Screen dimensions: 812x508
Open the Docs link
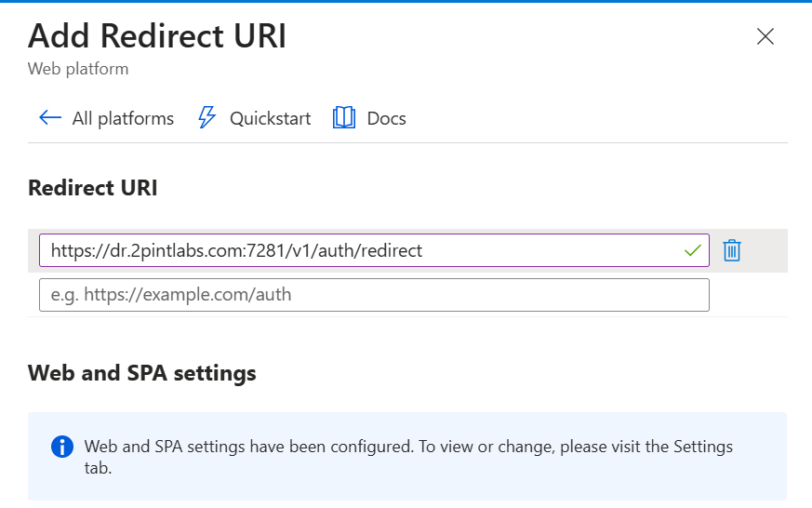pyautogui.click(x=386, y=118)
